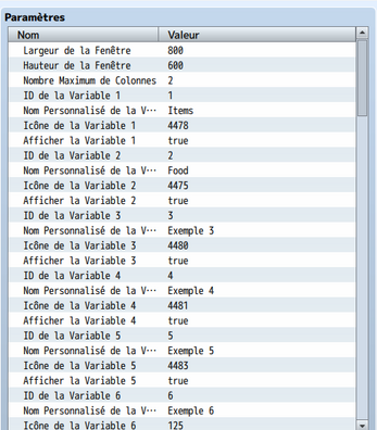
Task: Sort by the Nom column header
Action: (83, 35)
